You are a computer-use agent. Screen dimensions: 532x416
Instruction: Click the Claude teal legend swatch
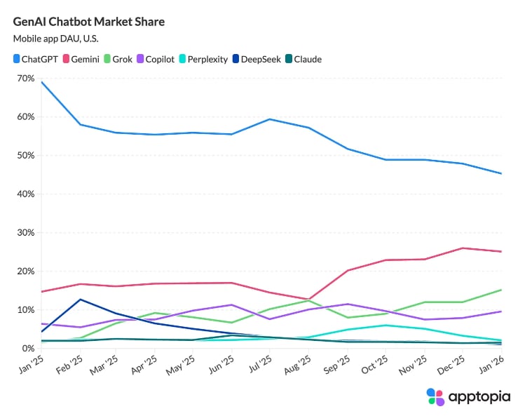tap(287, 59)
